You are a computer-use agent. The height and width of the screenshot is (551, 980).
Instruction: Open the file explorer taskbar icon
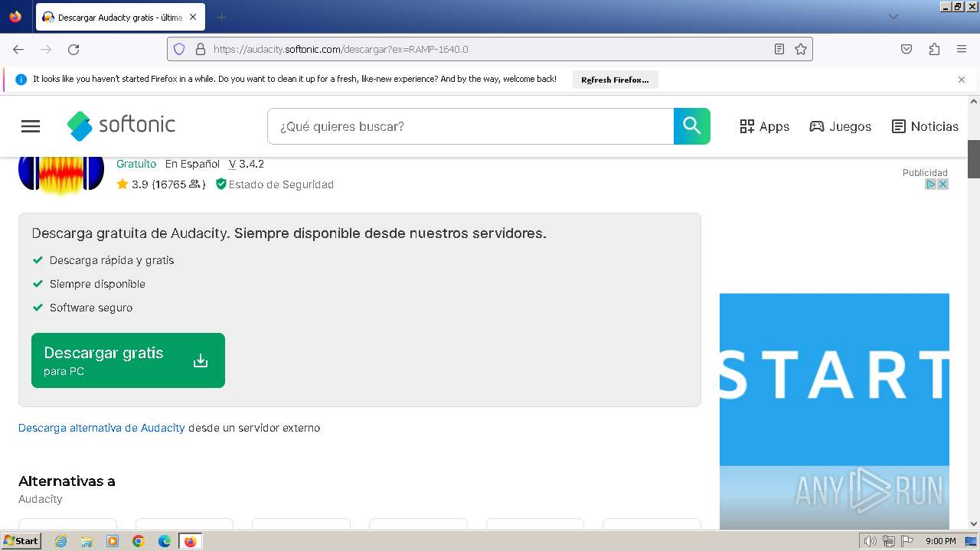[87, 541]
